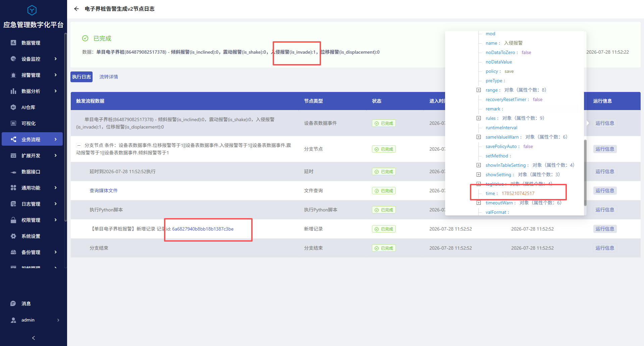Expand the range object node
The width and height of the screenshot is (644, 346).
(x=479, y=90)
